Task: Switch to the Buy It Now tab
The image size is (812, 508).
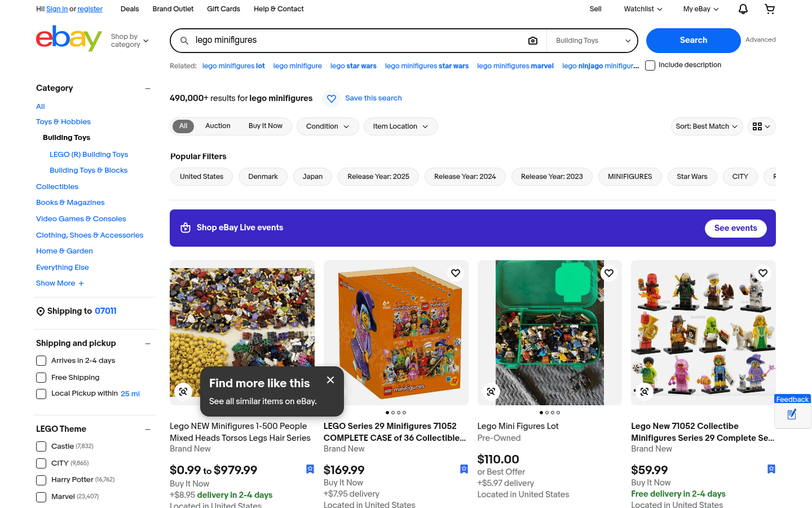Action: coord(266,126)
